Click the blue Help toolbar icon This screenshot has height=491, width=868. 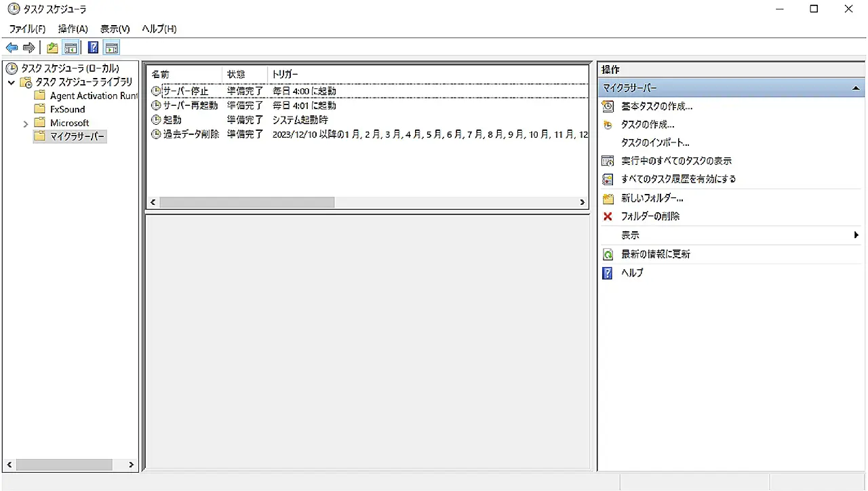point(94,47)
